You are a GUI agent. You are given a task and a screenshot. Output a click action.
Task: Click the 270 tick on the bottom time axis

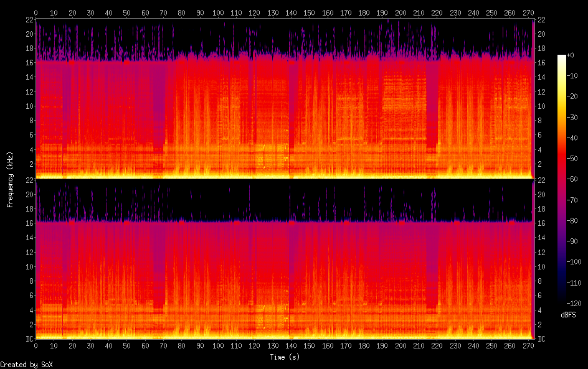[x=528, y=345]
